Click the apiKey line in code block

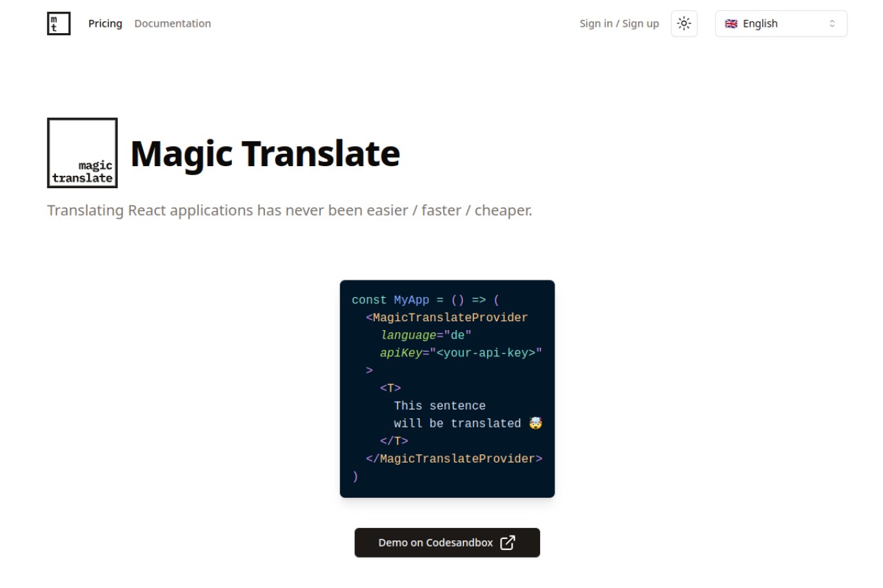click(x=461, y=353)
